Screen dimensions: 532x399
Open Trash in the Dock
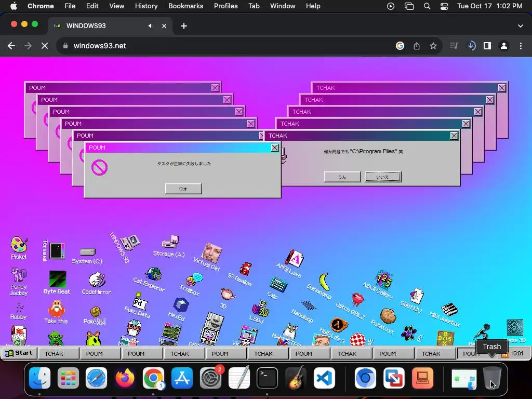[x=492, y=378]
